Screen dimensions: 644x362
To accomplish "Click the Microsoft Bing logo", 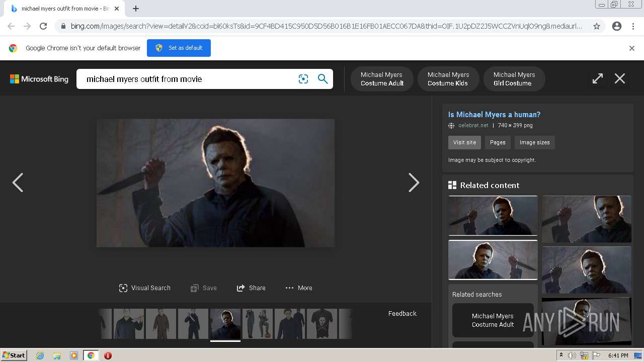I will (x=39, y=79).
